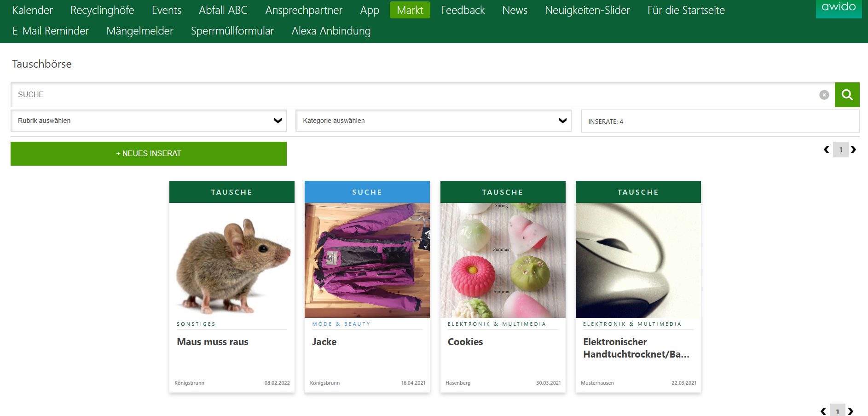Open the Kalender menu item
868x416 pixels.
point(33,10)
